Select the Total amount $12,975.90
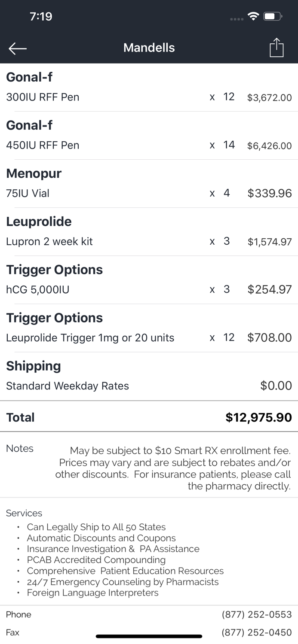 (258, 417)
